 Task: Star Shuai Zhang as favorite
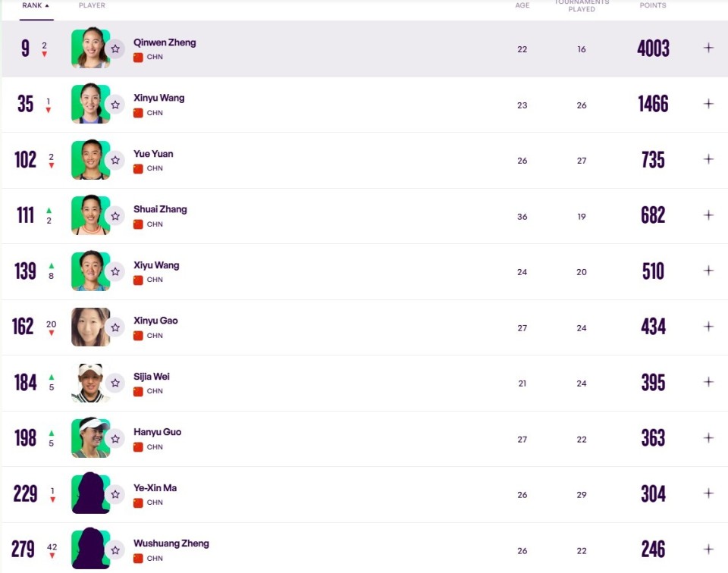[x=115, y=216]
